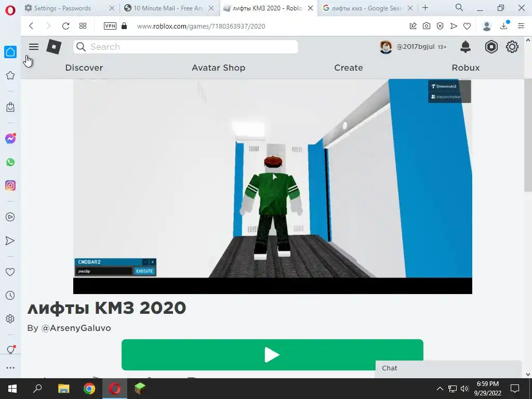The height and width of the screenshot is (399, 532).
Task: Open the Windows notification center
Action: tap(515, 389)
